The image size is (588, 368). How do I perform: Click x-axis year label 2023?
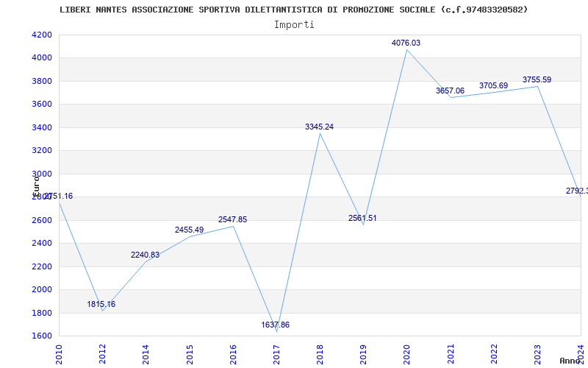[x=537, y=354]
